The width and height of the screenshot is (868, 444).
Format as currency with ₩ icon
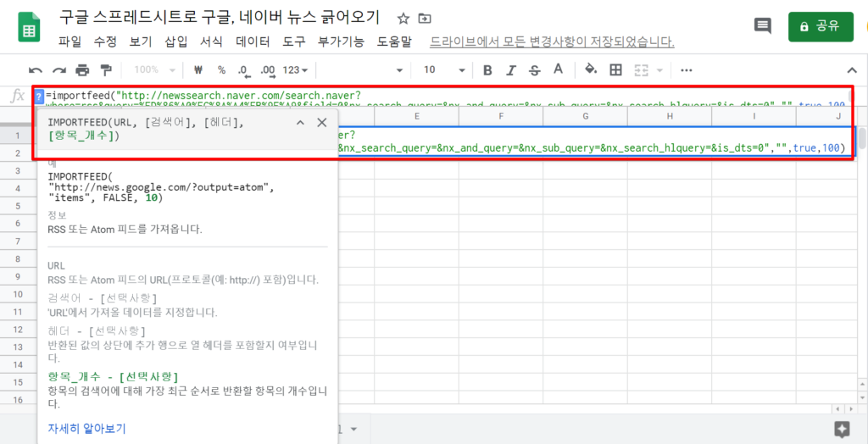(198, 70)
